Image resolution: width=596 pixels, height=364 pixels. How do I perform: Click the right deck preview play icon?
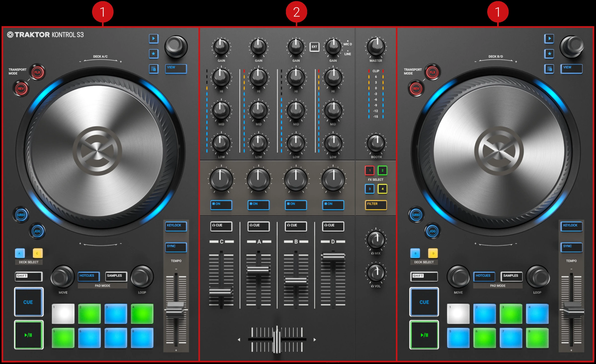(x=549, y=38)
